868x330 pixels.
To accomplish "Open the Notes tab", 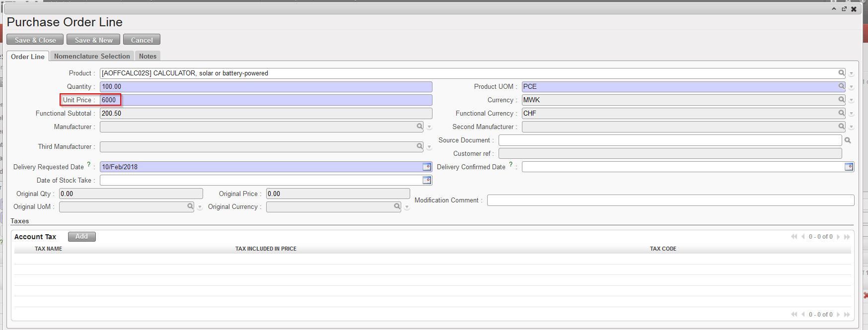I will point(147,57).
